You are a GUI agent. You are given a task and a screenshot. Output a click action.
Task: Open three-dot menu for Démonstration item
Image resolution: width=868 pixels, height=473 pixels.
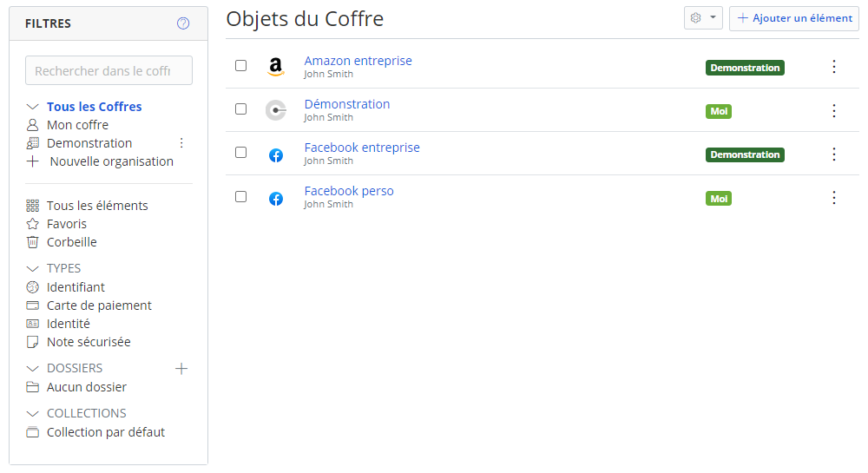[x=833, y=110]
